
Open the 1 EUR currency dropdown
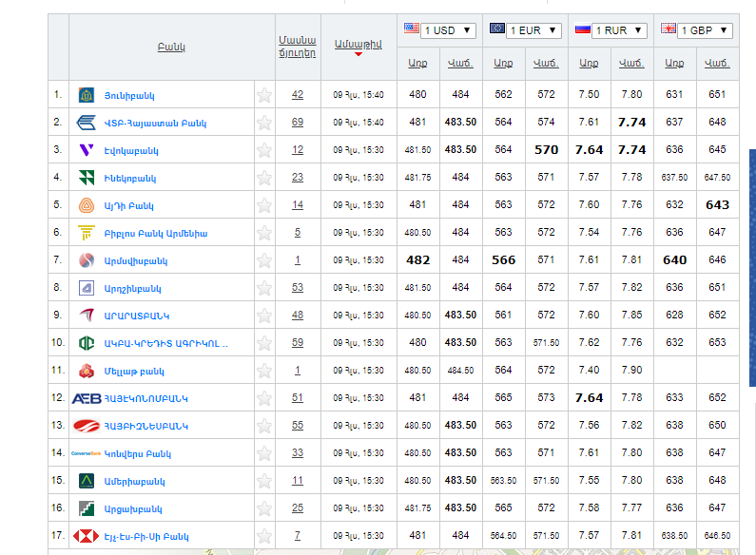533,30
